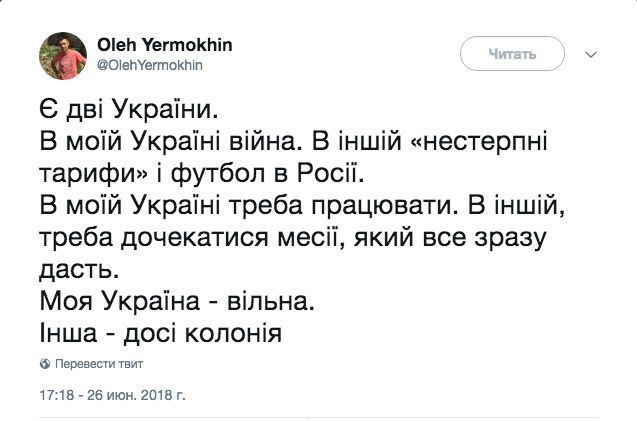The image size is (637, 421).
Task: Follow the author with the Читать button
Action: pyautogui.click(x=512, y=54)
